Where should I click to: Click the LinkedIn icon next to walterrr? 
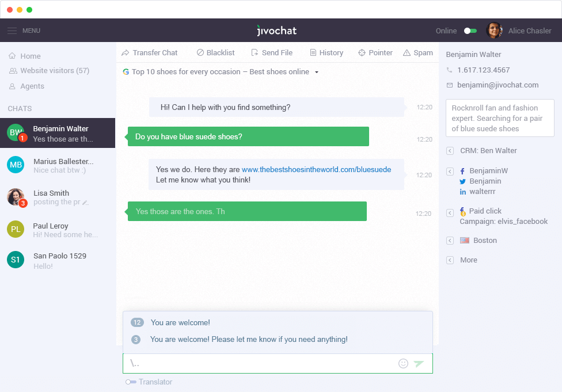(x=462, y=192)
